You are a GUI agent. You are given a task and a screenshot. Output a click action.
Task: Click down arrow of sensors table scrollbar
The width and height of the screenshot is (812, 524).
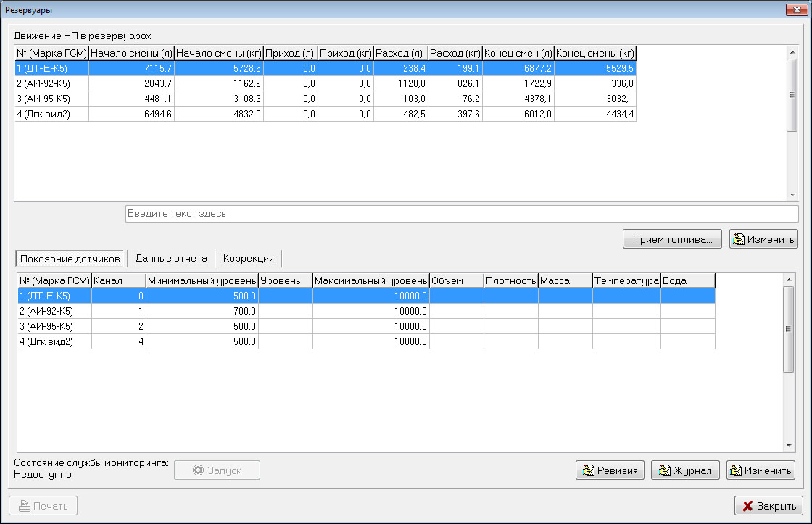789,445
